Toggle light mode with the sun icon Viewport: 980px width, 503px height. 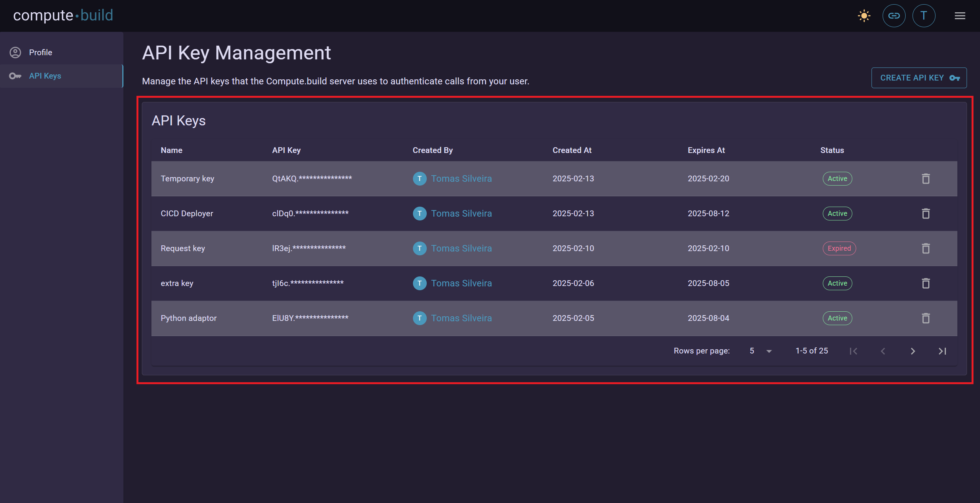pyautogui.click(x=864, y=16)
